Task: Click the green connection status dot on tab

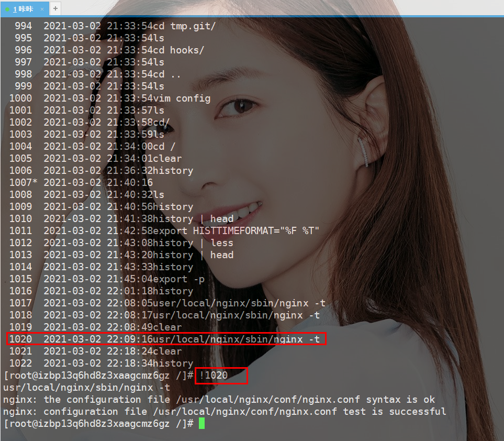Action: point(7,9)
